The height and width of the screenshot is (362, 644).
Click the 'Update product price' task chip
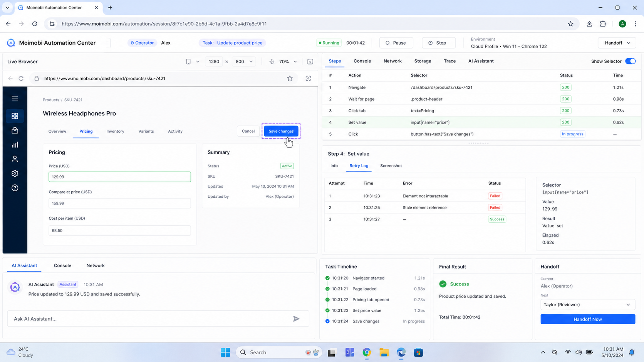pyautogui.click(x=233, y=43)
